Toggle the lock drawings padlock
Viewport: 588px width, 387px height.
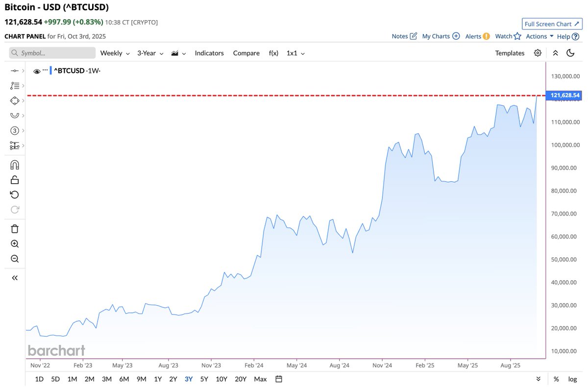click(x=15, y=180)
